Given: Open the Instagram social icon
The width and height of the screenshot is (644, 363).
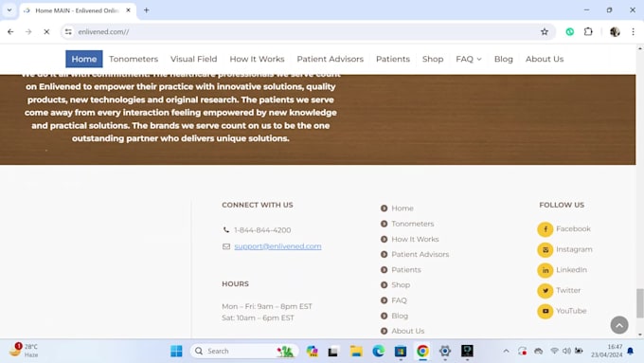Looking at the screenshot, I should (545, 250).
